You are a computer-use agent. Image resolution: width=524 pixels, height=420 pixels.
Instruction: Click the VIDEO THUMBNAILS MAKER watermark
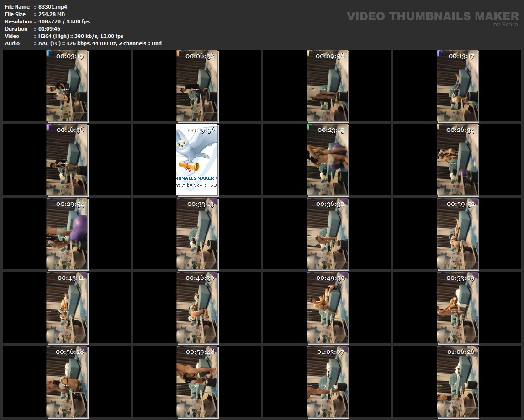point(432,17)
